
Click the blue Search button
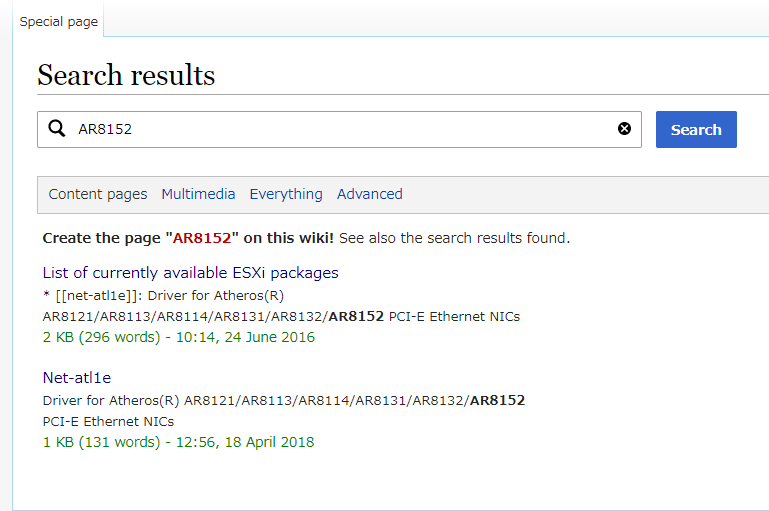[x=696, y=129]
